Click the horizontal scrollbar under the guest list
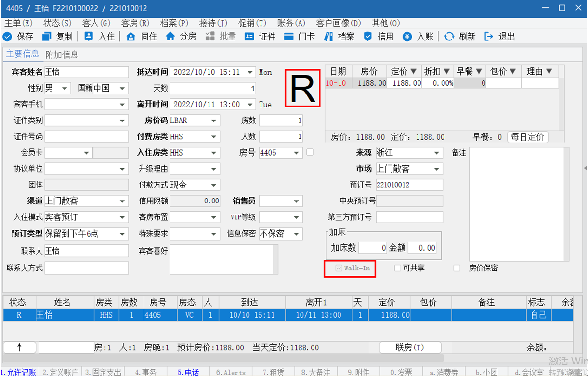Viewport: 588px width, 376px height. point(223,358)
